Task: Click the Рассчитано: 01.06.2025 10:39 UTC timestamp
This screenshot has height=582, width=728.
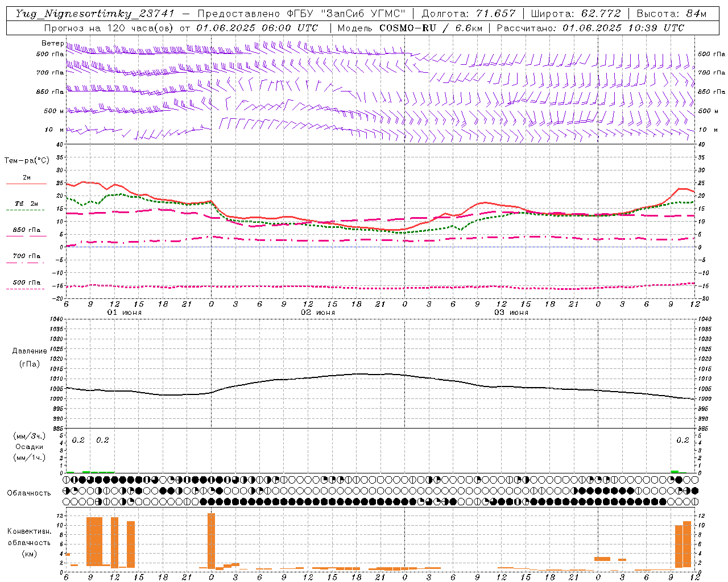Action: click(590, 28)
